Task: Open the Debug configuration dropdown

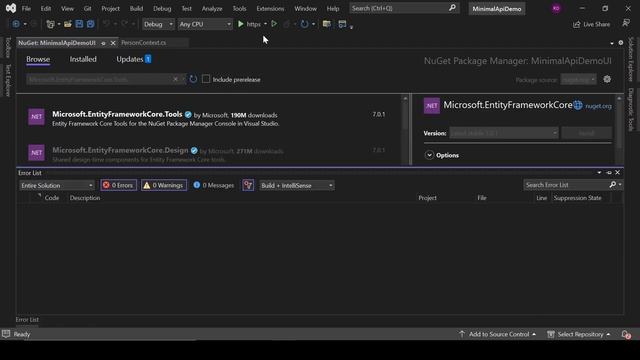Action: [x=158, y=24]
